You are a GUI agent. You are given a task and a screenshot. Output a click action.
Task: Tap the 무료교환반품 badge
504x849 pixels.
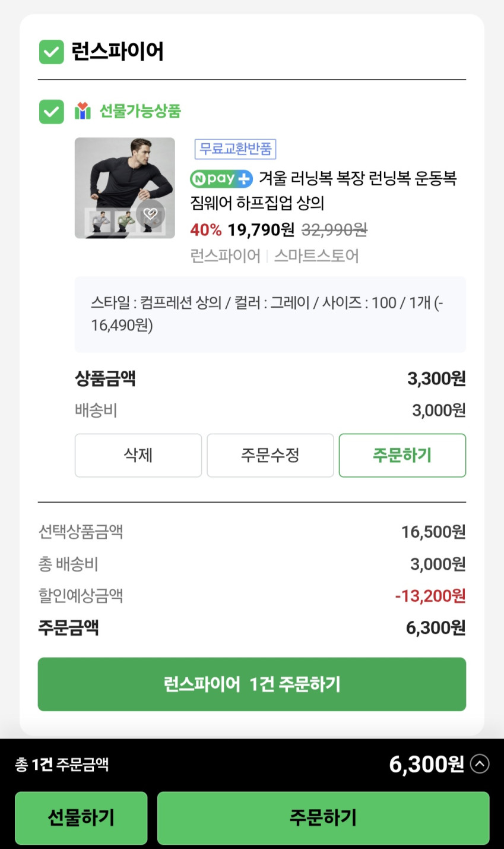[235, 149]
